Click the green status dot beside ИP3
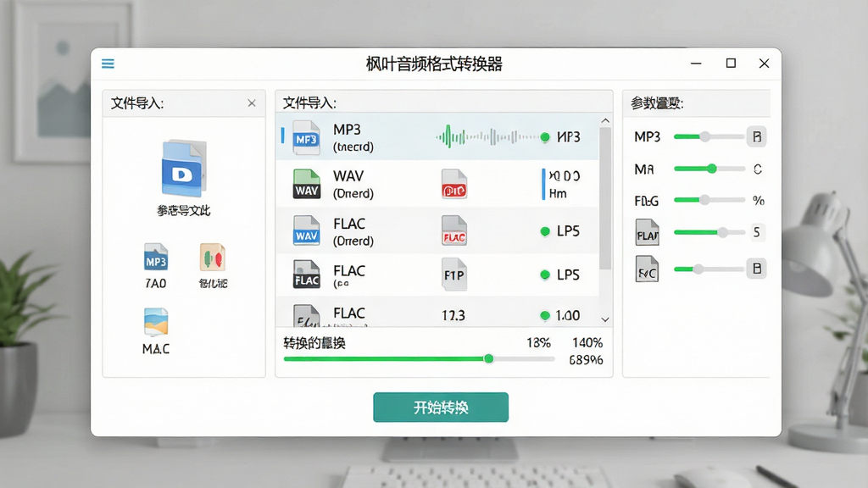The image size is (868, 488). [545, 137]
